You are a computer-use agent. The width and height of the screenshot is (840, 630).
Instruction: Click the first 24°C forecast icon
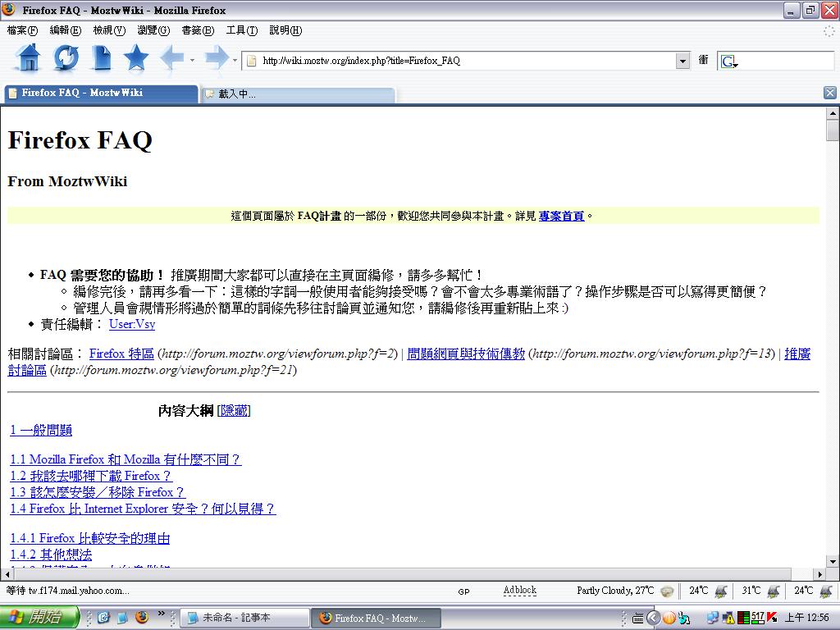click(720, 591)
